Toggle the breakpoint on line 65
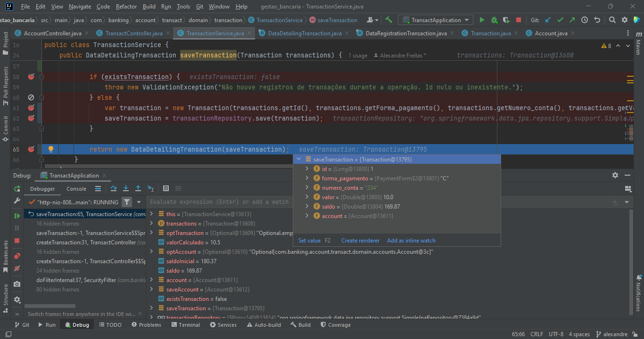644x339 pixels. click(31, 149)
